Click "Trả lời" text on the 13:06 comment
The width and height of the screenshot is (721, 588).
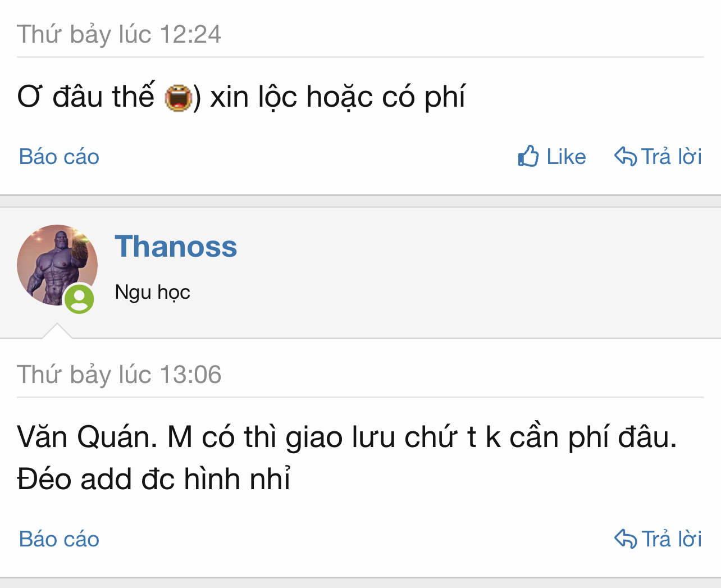[672, 539]
